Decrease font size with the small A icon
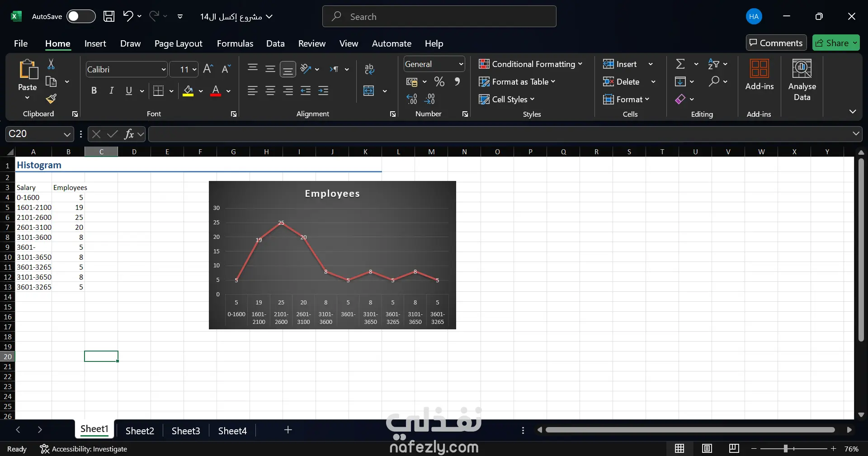 [x=226, y=69]
